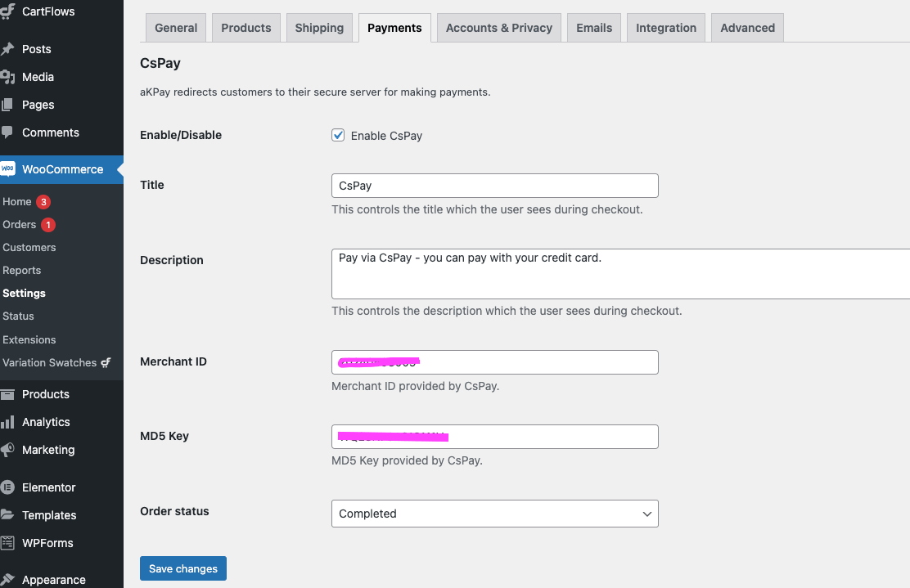
Task: Open the Settings submenu link
Action: point(24,294)
